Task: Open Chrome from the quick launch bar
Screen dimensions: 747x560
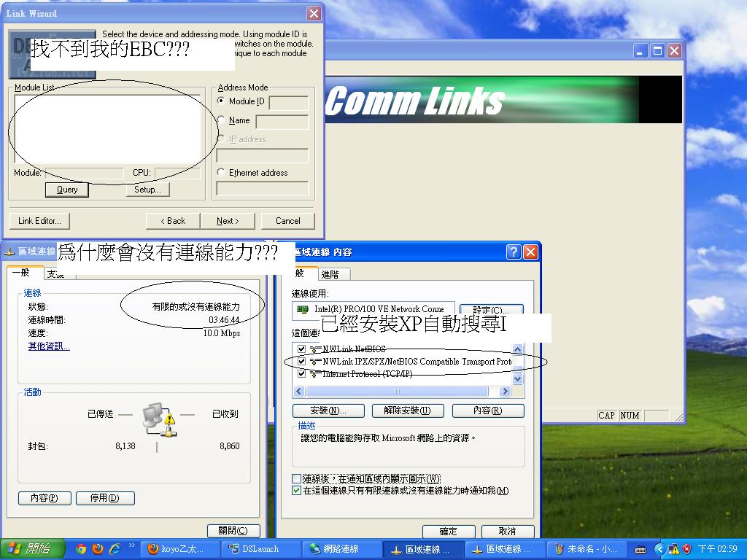Action: point(81,549)
